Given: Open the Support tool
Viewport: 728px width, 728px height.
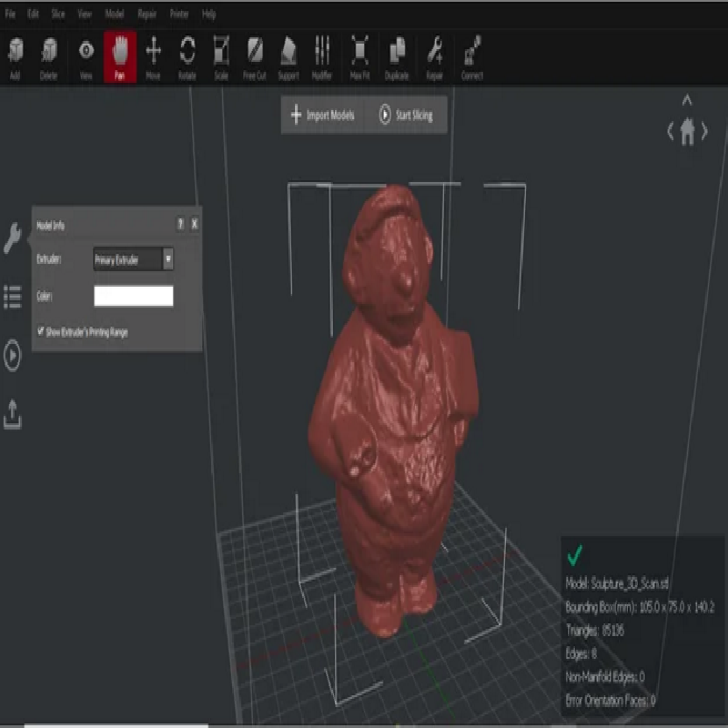Looking at the screenshot, I should (288, 53).
